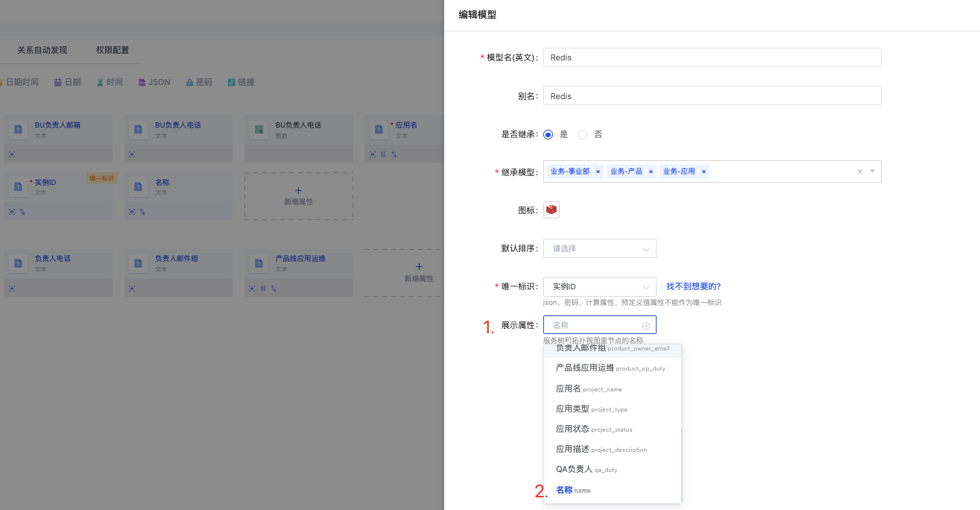980x510 pixels.
Task: Select the 密码 attribute type icon
Action: 190,82
